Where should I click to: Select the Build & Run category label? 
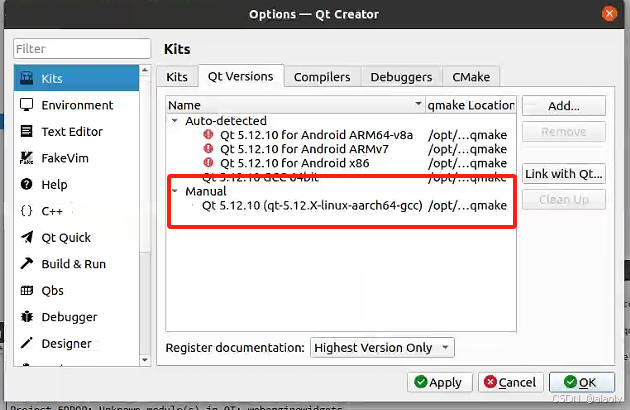[74, 264]
